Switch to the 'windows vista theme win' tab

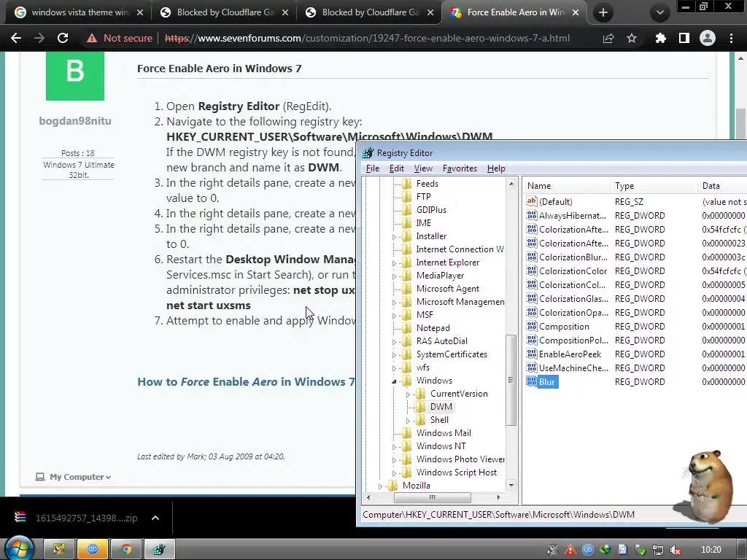pos(80,12)
